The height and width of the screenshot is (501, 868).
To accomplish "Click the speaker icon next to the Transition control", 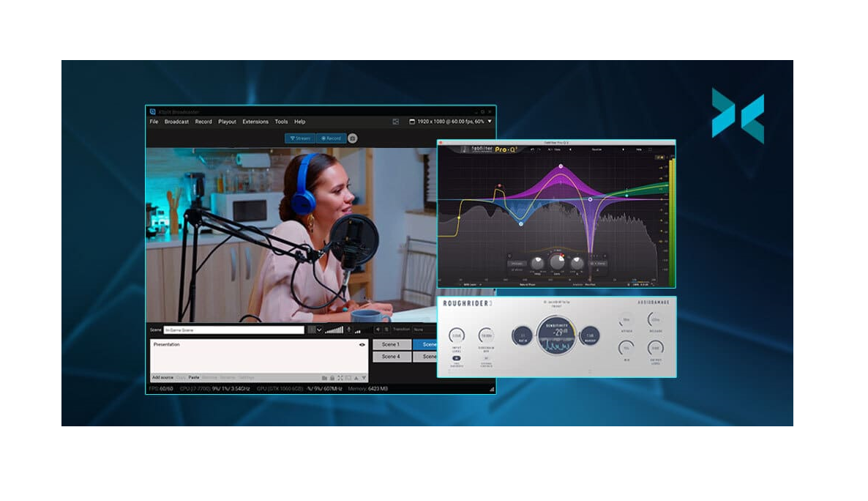I will coord(378,329).
